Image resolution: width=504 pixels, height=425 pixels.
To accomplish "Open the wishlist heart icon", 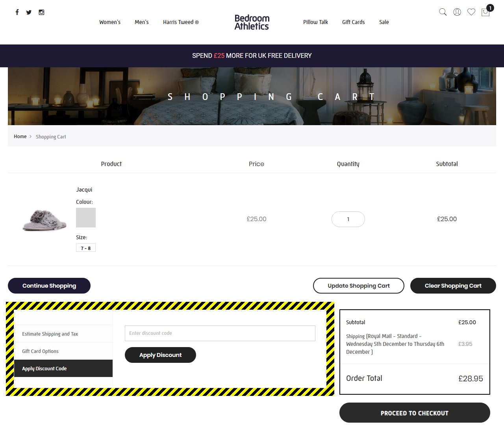I will tap(471, 12).
